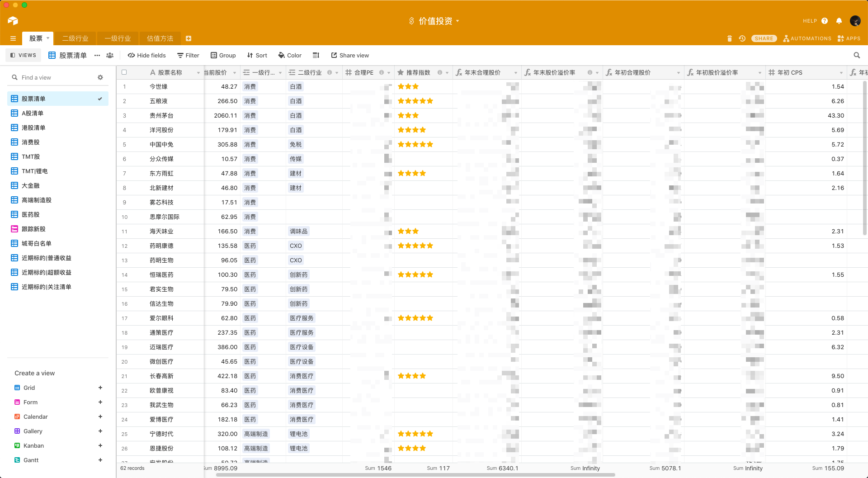Open the user account avatar
868x478 pixels.
click(x=855, y=21)
